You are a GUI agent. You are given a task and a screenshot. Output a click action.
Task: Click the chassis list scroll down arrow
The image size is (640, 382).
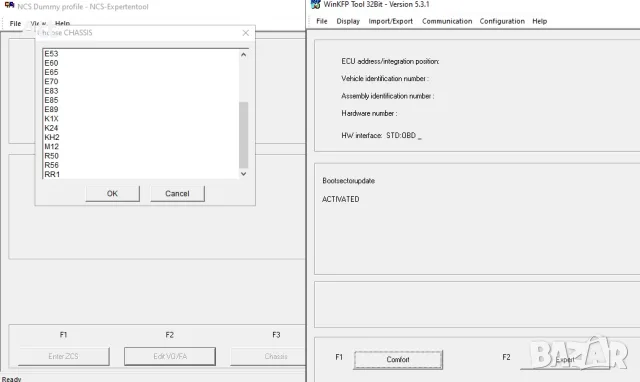coord(244,173)
